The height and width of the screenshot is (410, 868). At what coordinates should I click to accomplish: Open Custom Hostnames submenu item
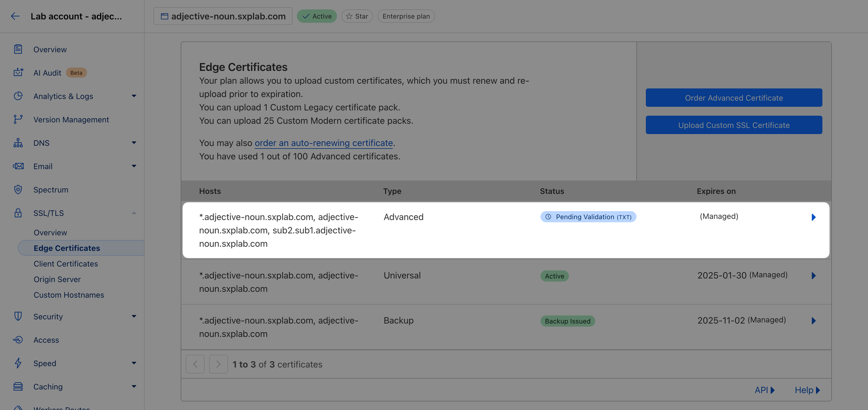click(x=69, y=295)
